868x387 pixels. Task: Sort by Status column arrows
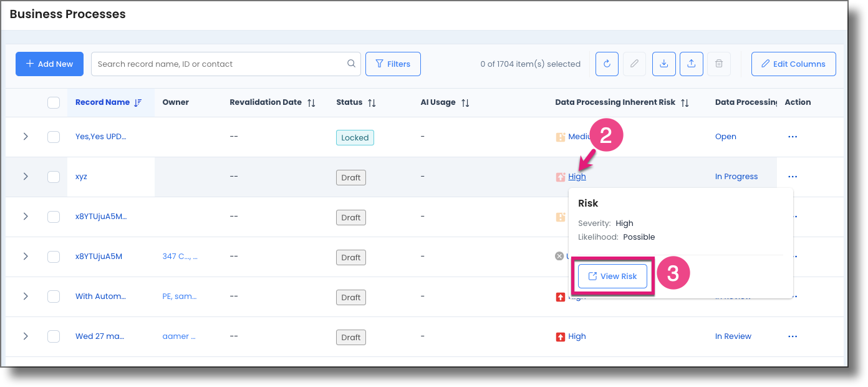coord(372,102)
